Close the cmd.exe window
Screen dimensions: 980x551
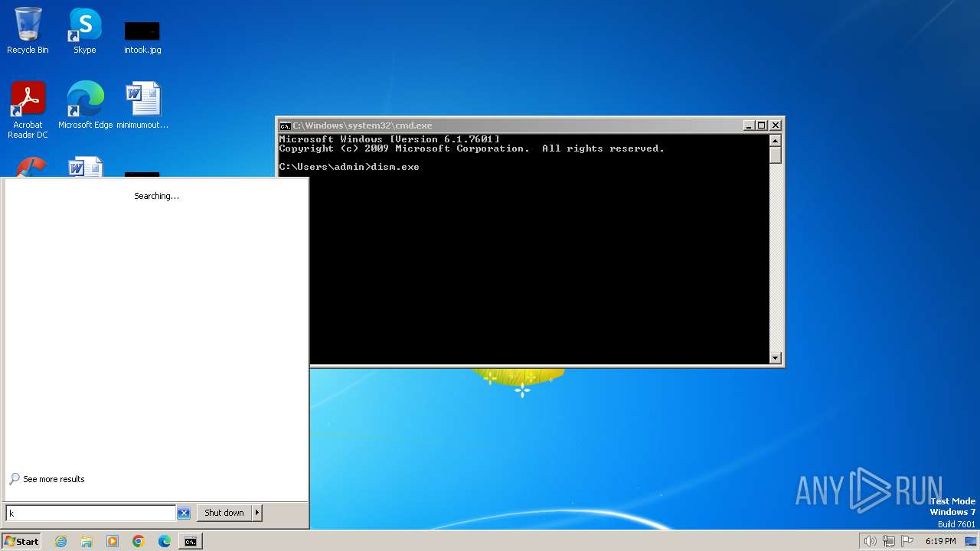point(776,125)
